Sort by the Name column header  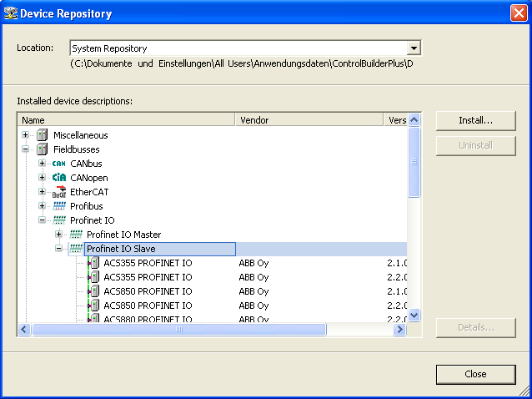126,120
